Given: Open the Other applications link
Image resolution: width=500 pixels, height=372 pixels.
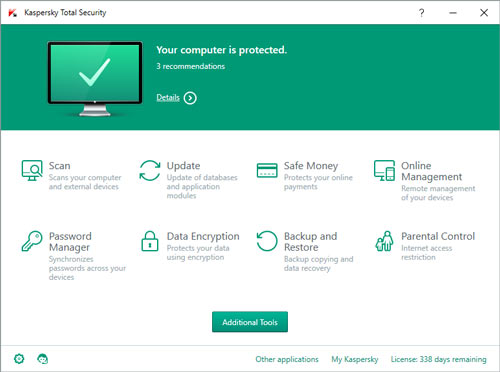Looking at the screenshot, I should [x=287, y=359].
